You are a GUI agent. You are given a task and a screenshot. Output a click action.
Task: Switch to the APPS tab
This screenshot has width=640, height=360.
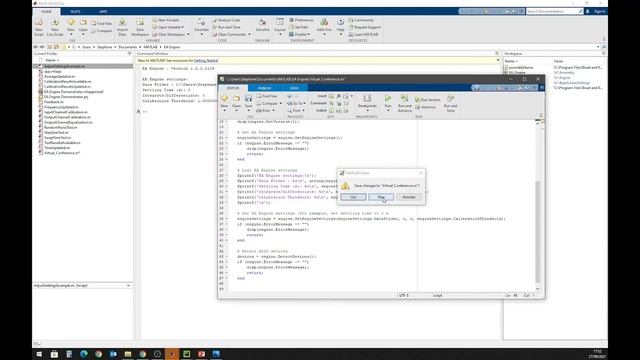coord(103,11)
